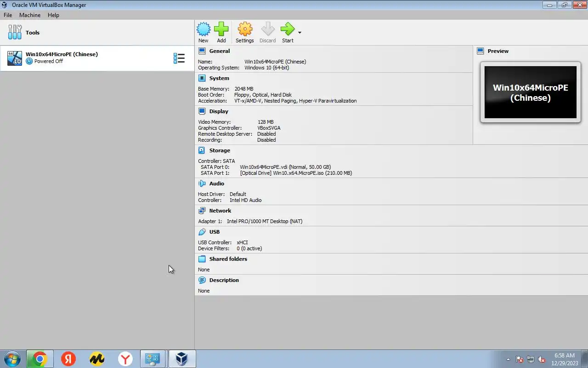Click the xHCI USB Controller value
Image resolution: width=588 pixels, height=368 pixels.
coord(242,242)
